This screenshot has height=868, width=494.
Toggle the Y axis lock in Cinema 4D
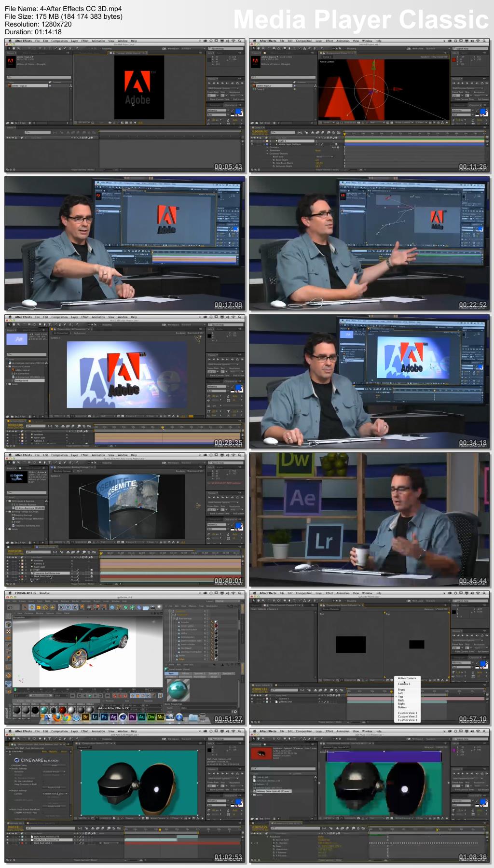[68, 607]
